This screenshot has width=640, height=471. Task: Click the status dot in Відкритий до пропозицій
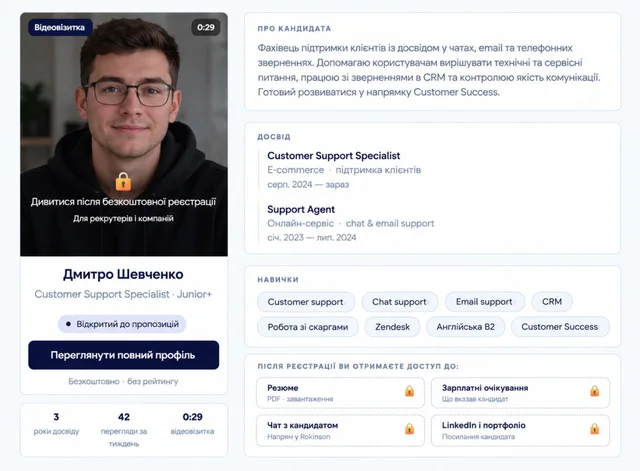68,324
